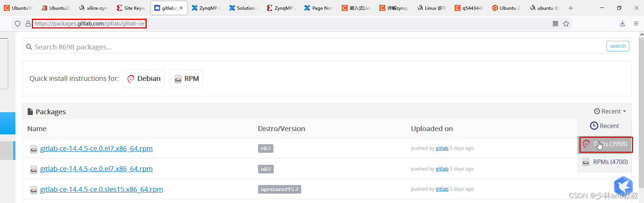Image resolution: width=644 pixels, height=203 pixels.
Task: Open gitlab-ce ol/7 rpm package link
Action: tap(96, 169)
